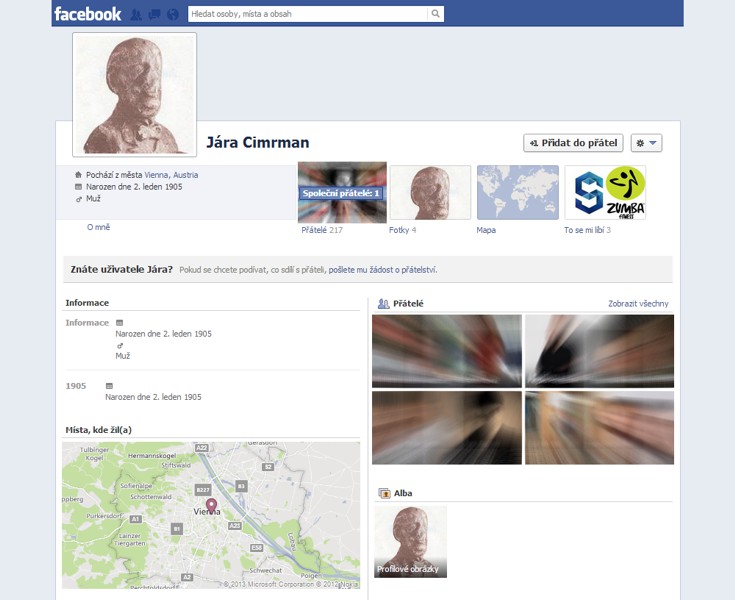Click the 'Přidat do přátel' button
The image size is (735, 600).
[573, 143]
